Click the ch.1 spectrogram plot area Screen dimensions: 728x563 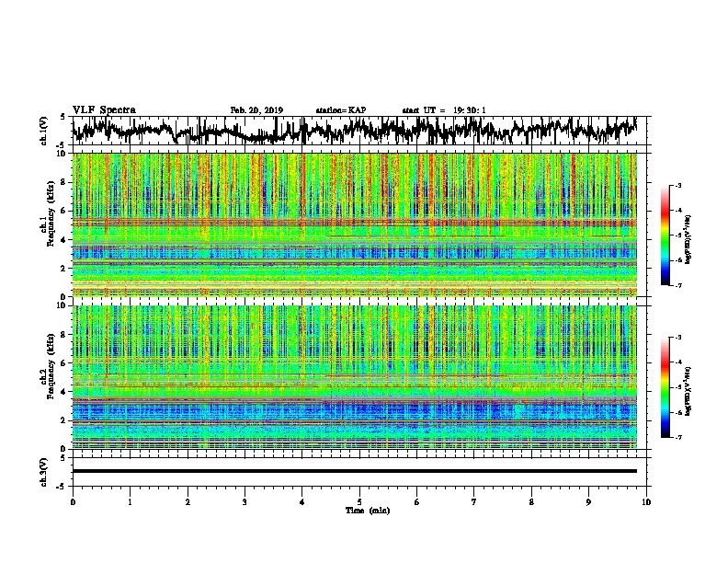[355, 224]
